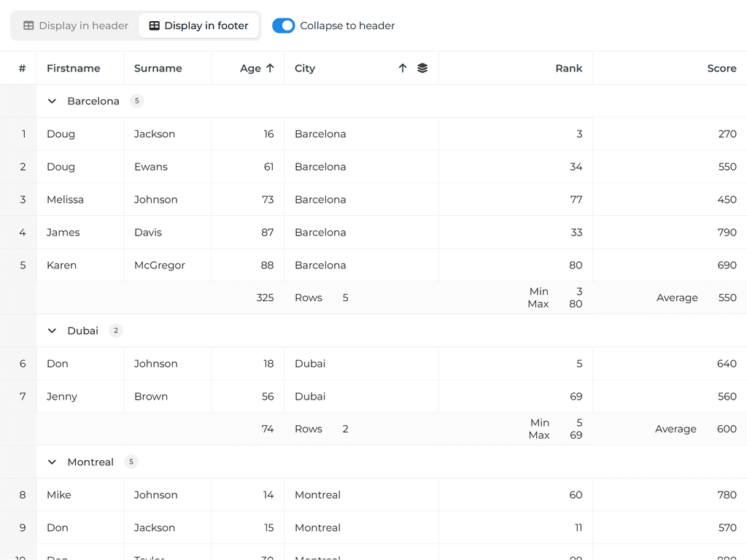The width and height of the screenshot is (747, 560).
Task: Click the Barcelona group count badge
Action: (136, 101)
